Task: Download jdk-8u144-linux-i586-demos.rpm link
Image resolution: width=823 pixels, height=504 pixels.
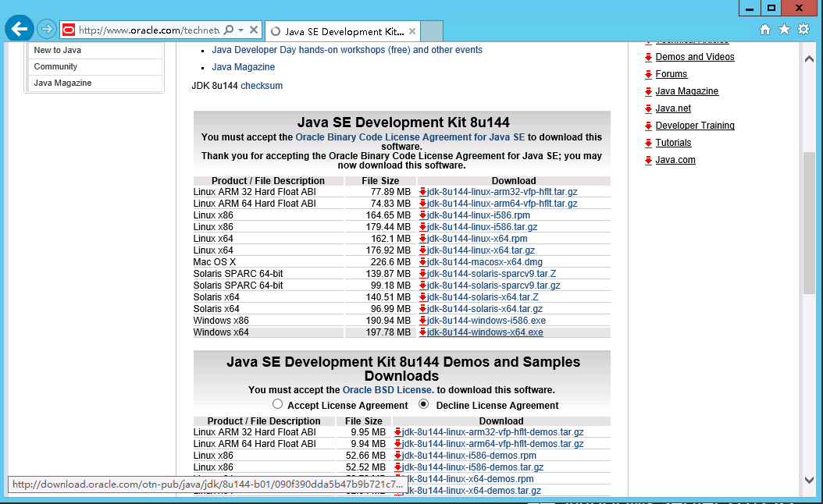Action: (469, 456)
